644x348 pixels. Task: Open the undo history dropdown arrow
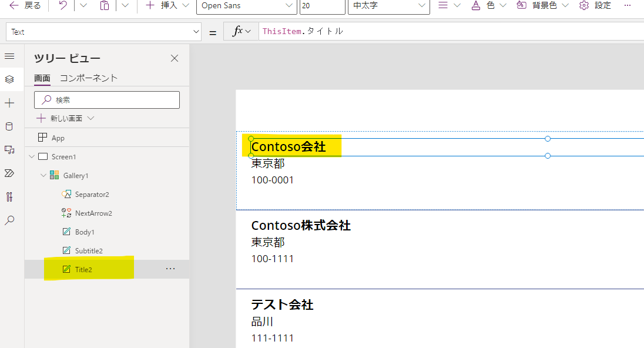[83, 5]
